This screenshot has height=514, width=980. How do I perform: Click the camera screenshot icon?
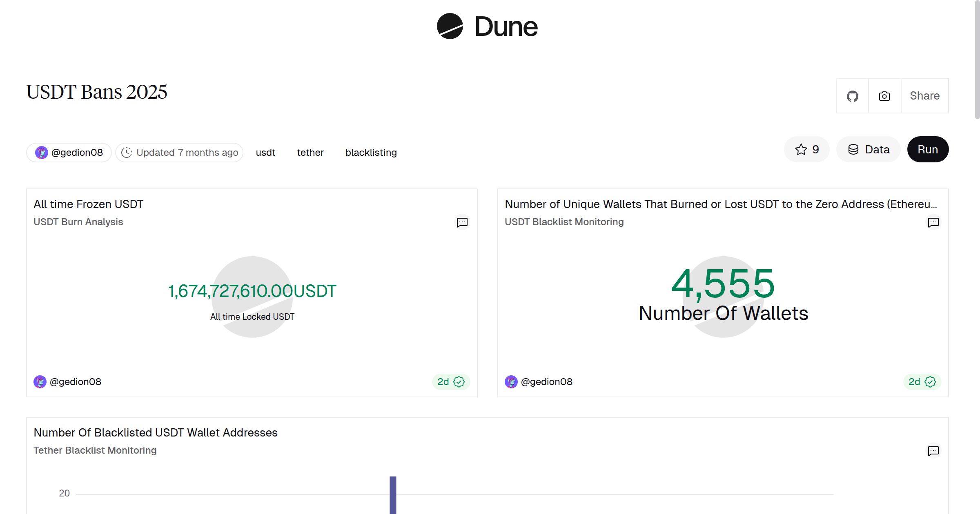click(x=884, y=96)
